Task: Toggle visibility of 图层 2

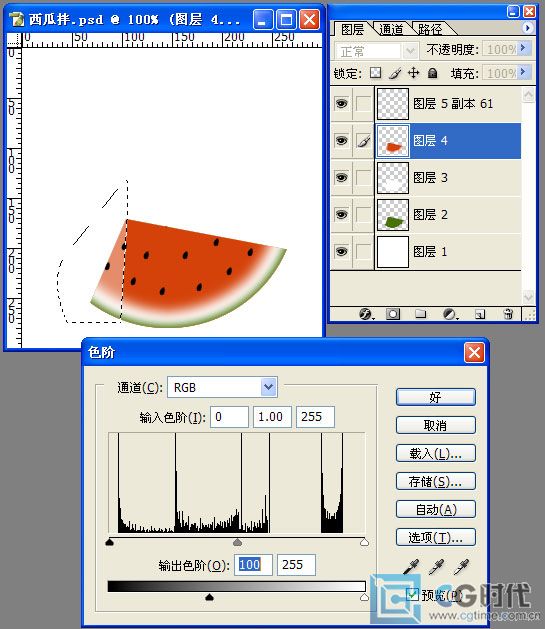Action: [341, 214]
